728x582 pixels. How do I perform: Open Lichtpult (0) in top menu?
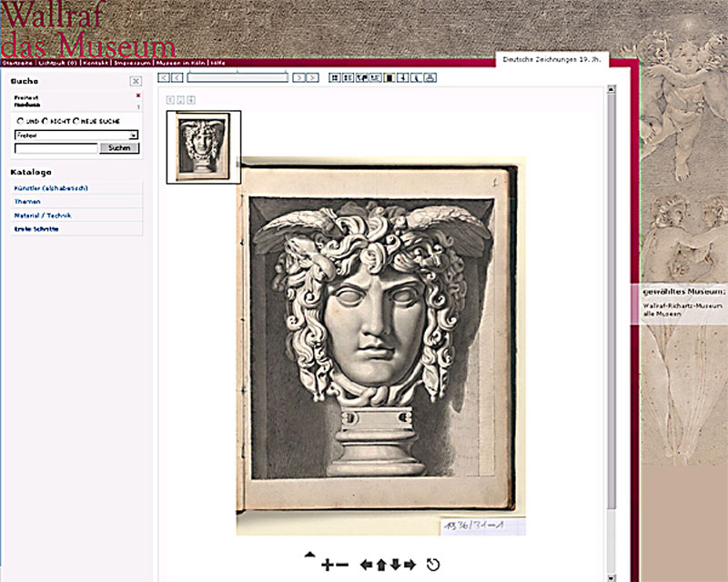coord(57,63)
